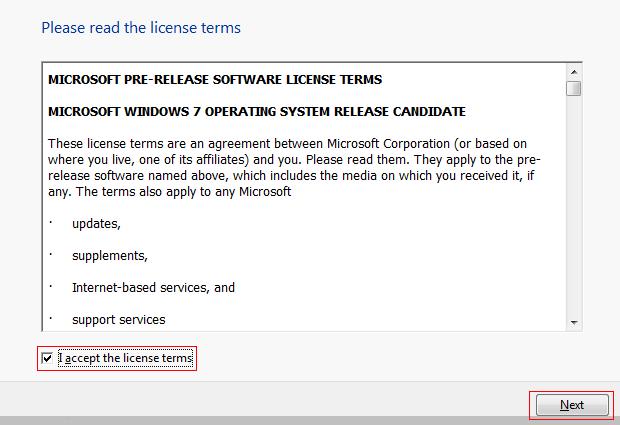
Task: Click the "Please read the license terms" heading
Action: [x=141, y=28]
